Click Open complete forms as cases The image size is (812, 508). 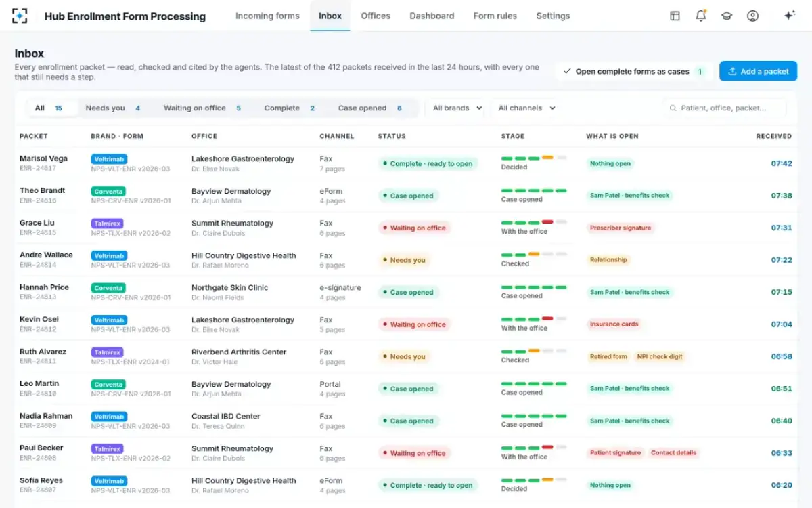633,71
